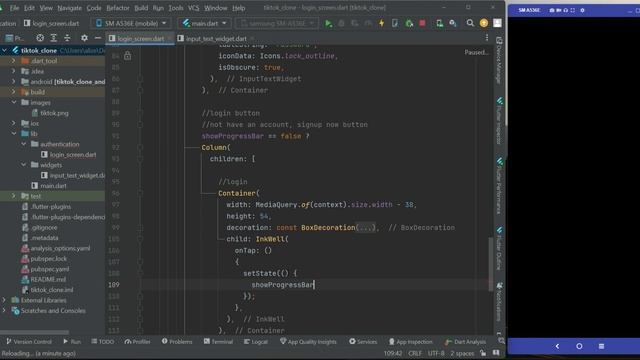640x360 pixels.
Task: Open Flutter Inspector side panel
Action: (499, 121)
